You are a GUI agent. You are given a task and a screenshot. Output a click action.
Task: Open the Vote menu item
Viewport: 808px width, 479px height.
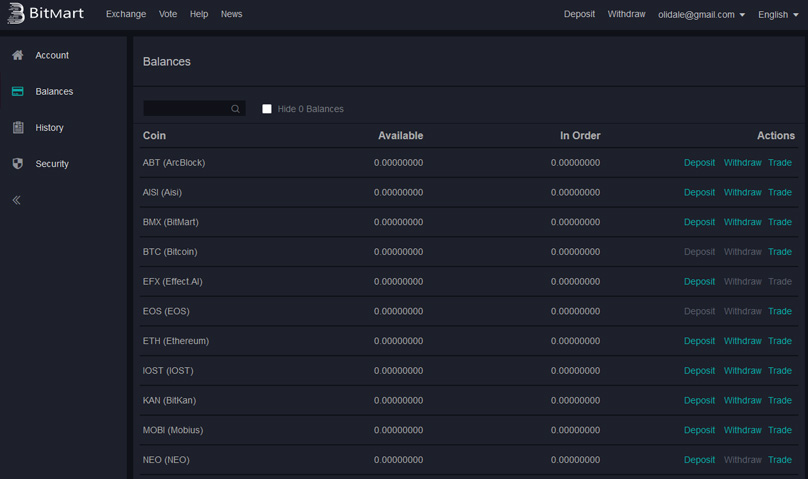tap(168, 14)
